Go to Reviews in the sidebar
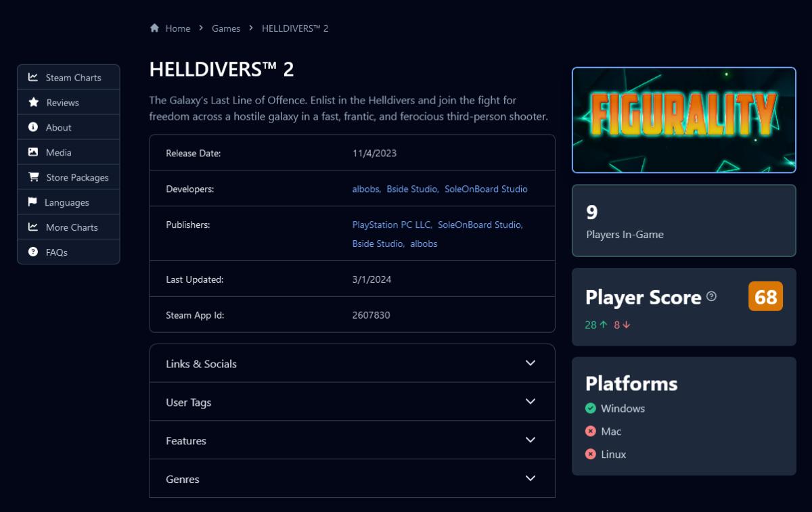The height and width of the screenshot is (512, 812). [x=68, y=102]
